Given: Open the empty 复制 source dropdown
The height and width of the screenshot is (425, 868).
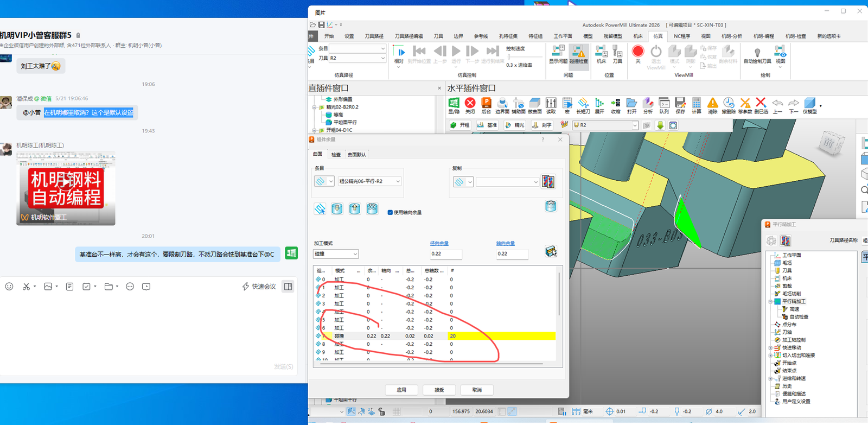Looking at the screenshot, I should (508, 182).
